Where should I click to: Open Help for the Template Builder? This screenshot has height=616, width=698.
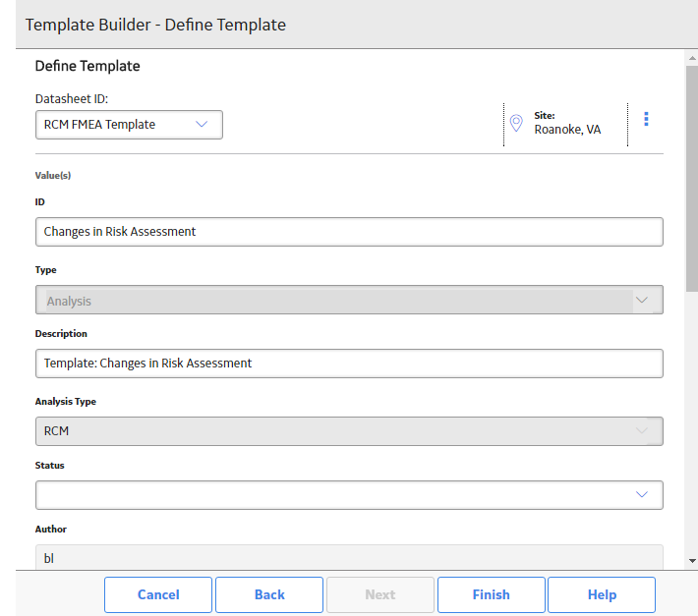(x=602, y=594)
